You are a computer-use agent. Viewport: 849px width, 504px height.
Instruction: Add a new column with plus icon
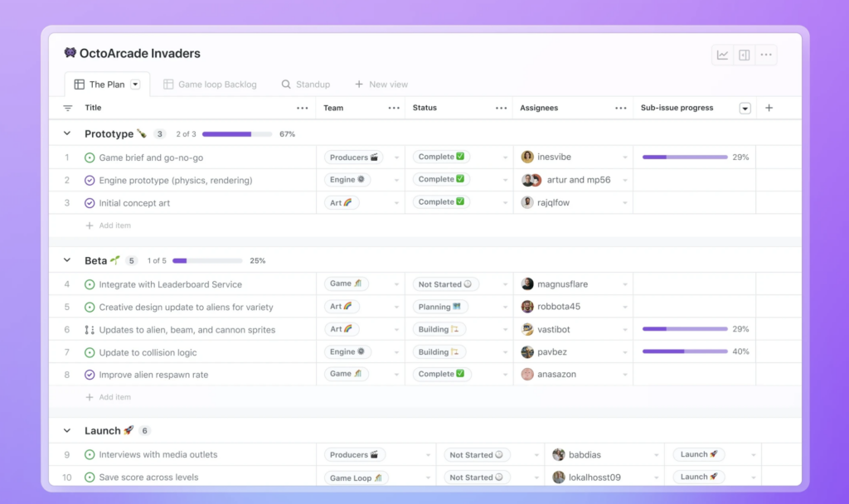[x=769, y=108]
